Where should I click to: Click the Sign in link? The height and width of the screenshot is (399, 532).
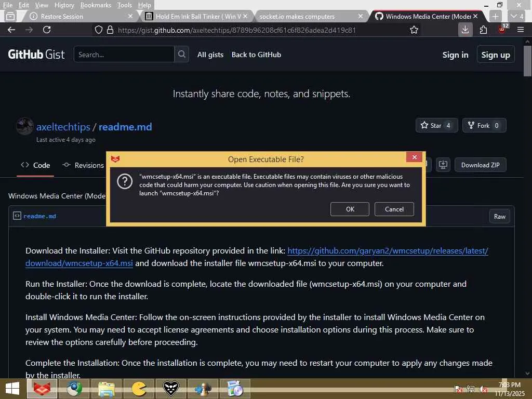click(x=455, y=55)
